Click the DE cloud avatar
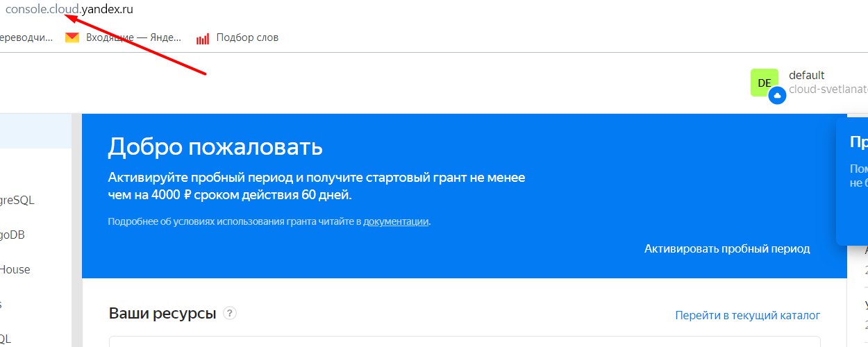The height and width of the screenshot is (347, 868). pyautogui.click(x=765, y=83)
